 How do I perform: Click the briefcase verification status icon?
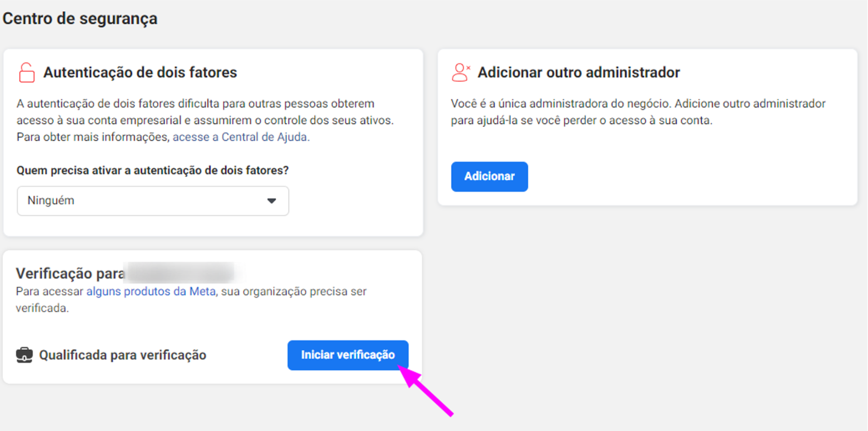tap(24, 355)
